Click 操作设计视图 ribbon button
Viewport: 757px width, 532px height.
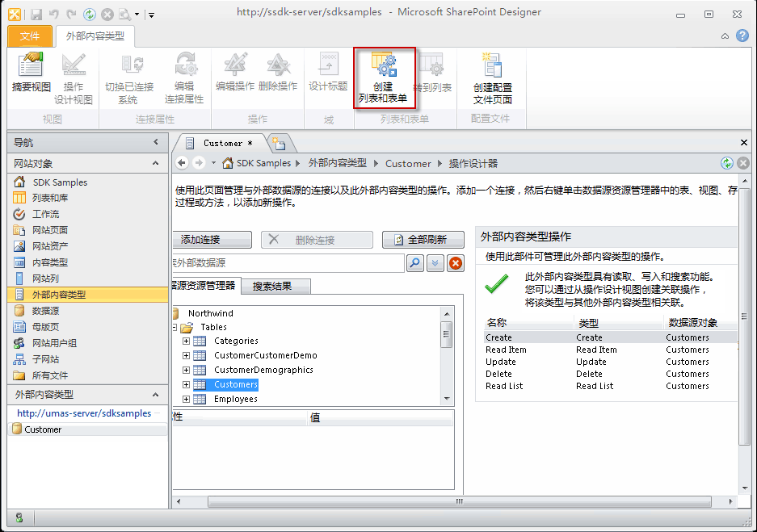click(74, 78)
